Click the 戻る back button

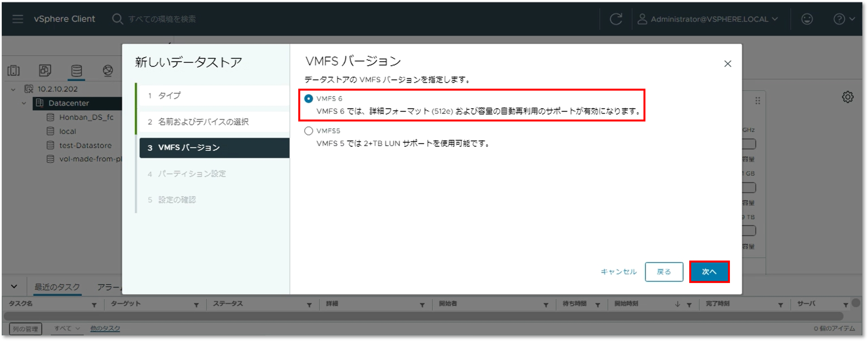click(664, 272)
